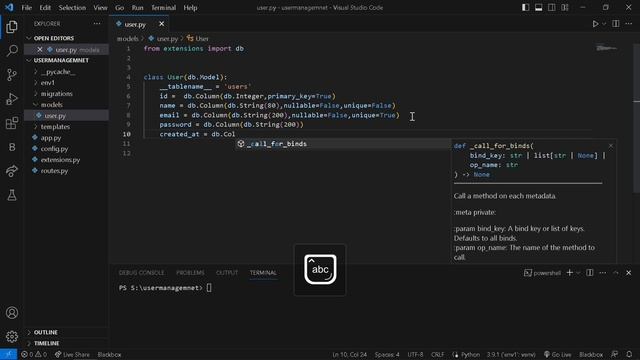This screenshot has height=360, width=640.
Task: Open the Terminal menu
Action: click(x=163, y=8)
